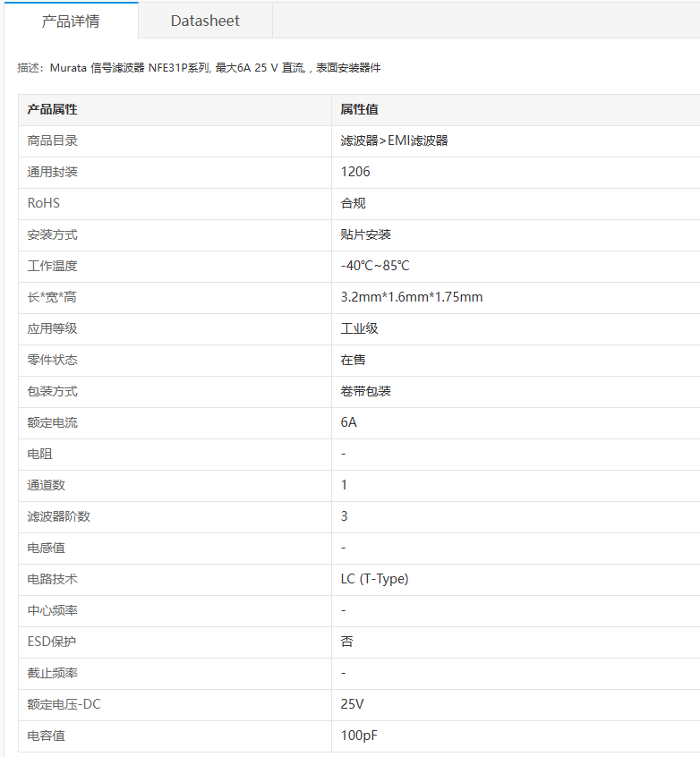Click the 属性值 column header
The image size is (700, 757).
click(x=359, y=109)
